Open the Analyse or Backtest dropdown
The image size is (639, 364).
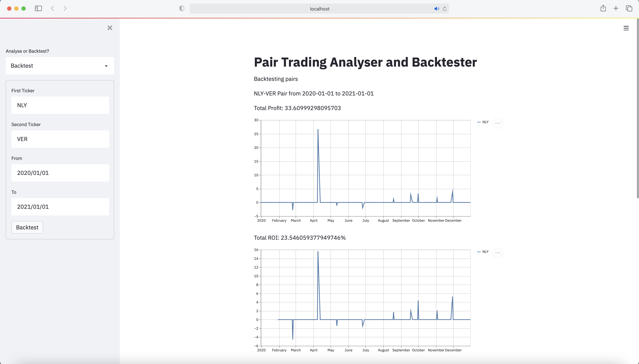pos(60,66)
